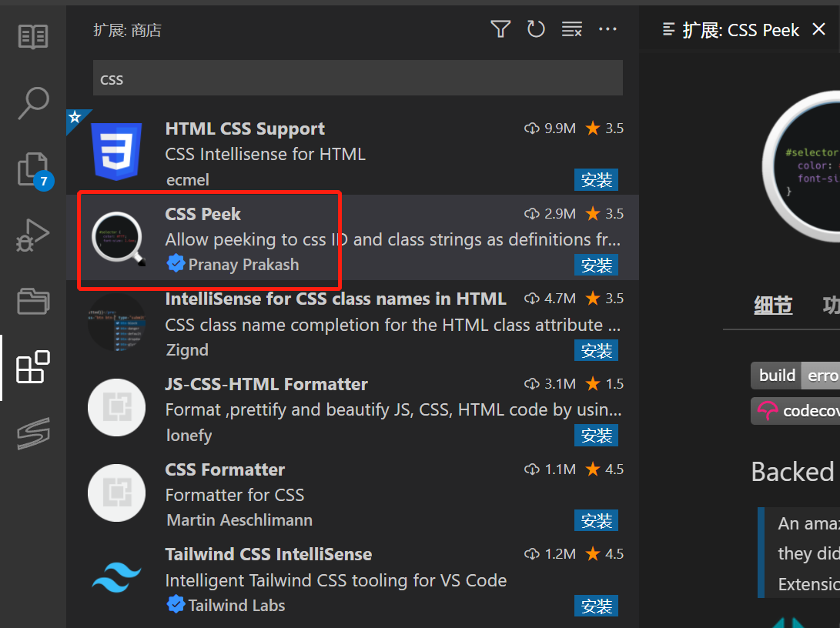Open the Extensions view icon
840x628 pixels.
point(33,367)
